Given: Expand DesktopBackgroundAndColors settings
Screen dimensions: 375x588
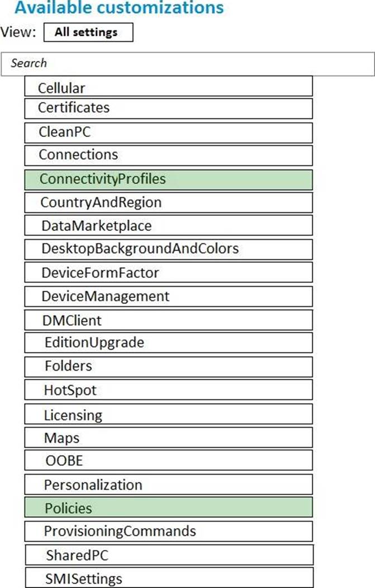Looking at the screenshot, I should click(168, 249).
